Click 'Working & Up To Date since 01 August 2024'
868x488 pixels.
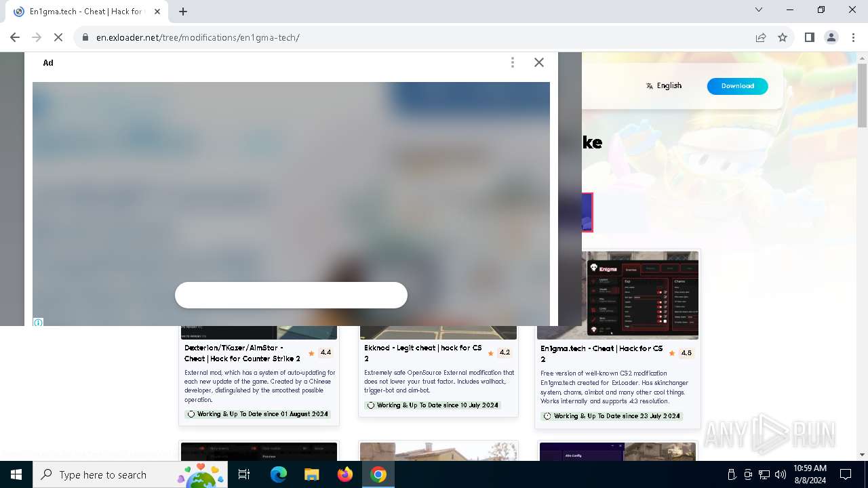[x=258, y=413]
